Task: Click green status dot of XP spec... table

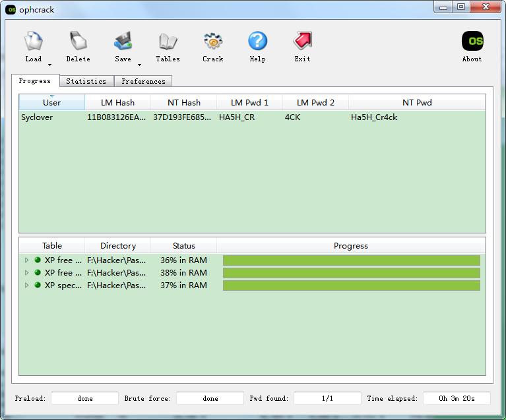Action: point(38,285)
